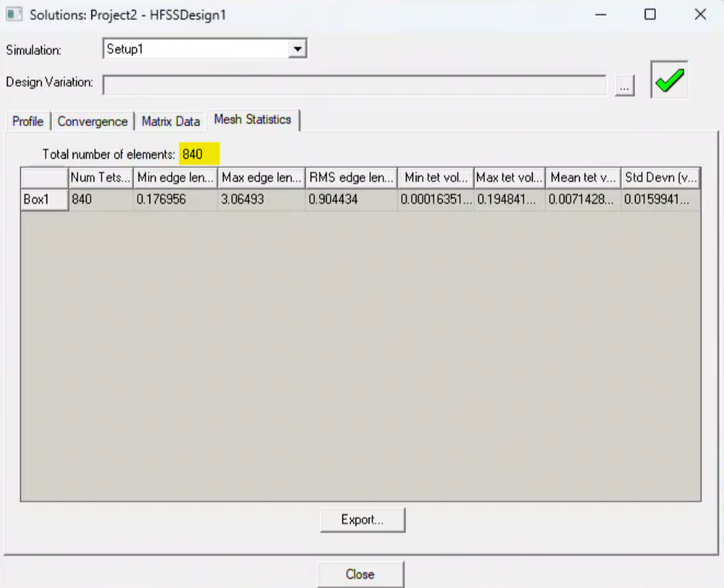Click the Min edge length column header
The width and height of the screenshot is (724, 588).
(x=174, y=178)
